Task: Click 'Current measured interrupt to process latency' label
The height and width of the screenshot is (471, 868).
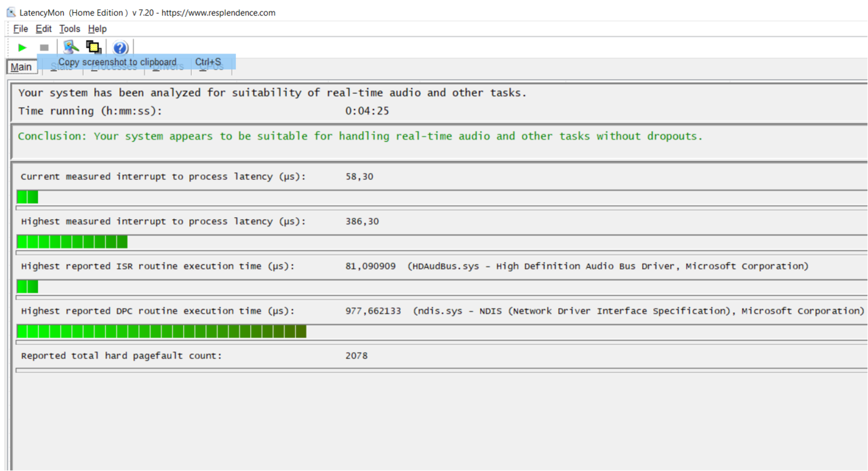Action: coord(163,176)
